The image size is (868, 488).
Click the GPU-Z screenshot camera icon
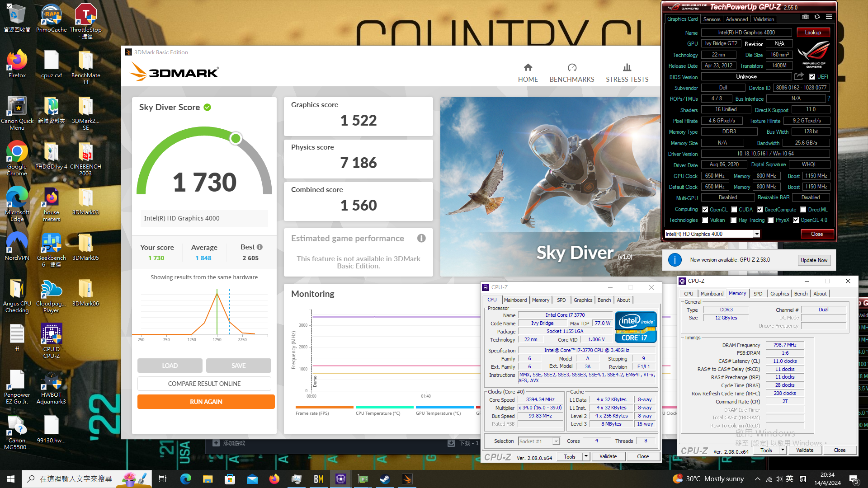click(806, 17)
